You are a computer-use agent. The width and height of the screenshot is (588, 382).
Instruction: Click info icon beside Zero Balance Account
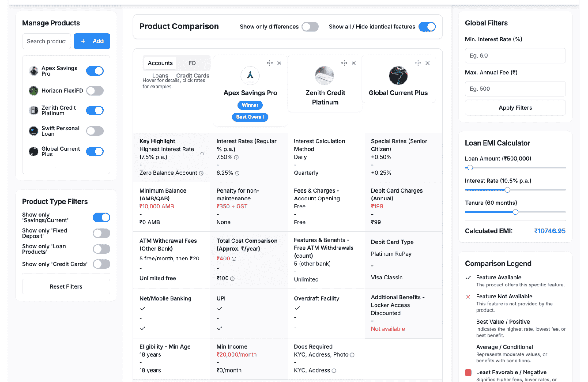click(201, 173)
